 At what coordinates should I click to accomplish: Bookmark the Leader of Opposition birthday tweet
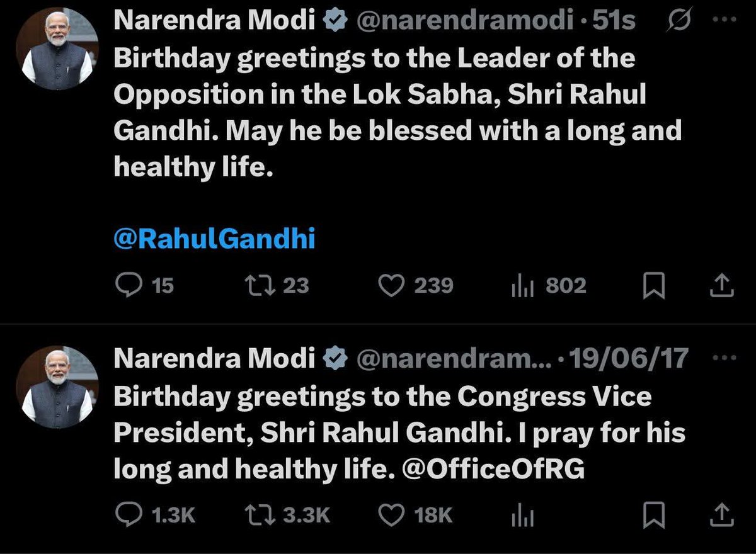coord(655,286)
